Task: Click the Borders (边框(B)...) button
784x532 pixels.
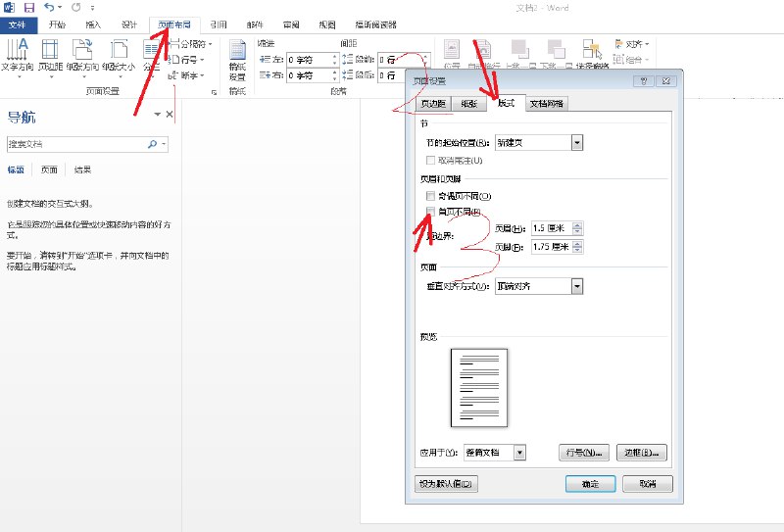Action: coord(642,453)
